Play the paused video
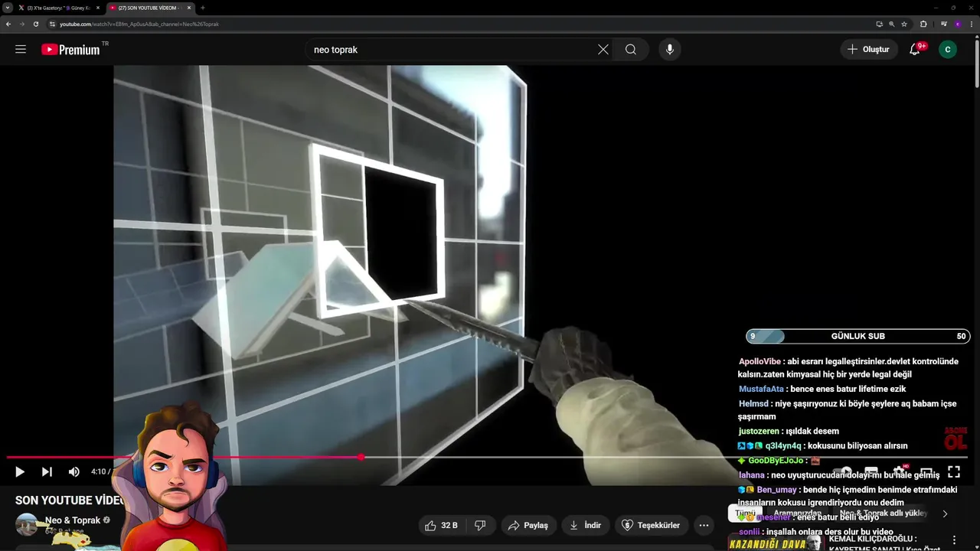This screenshot has width=980, height=551. click(20, 471)
